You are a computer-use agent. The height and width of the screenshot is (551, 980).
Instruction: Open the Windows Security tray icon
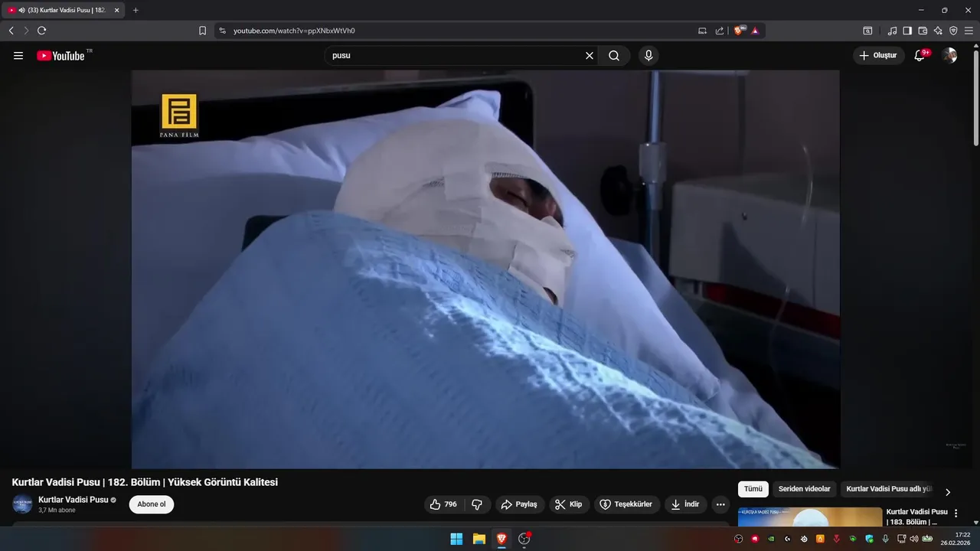869,539
